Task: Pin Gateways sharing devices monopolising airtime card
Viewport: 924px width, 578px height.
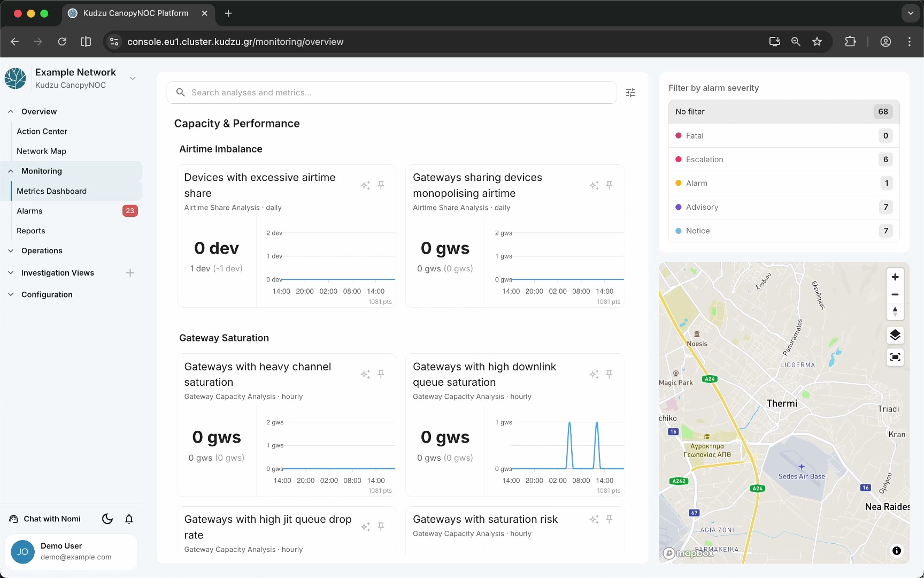Action: point(609,185)
